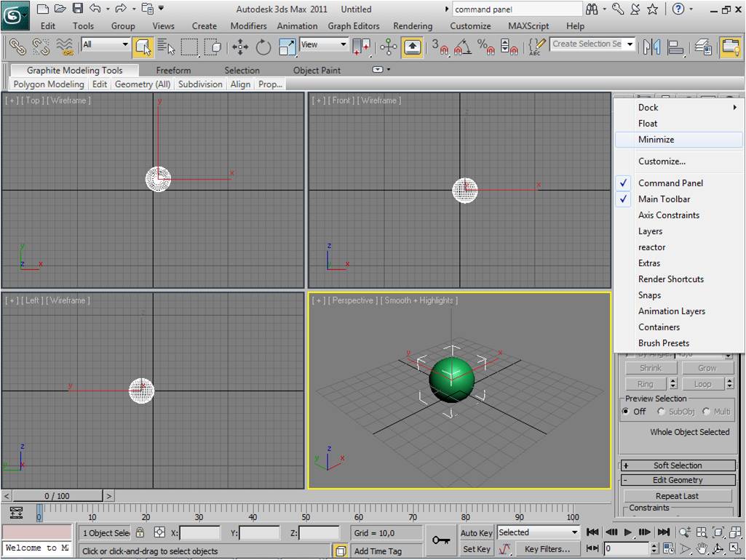Click the Set Key button
746x560 pixels.
pos(476,549)
